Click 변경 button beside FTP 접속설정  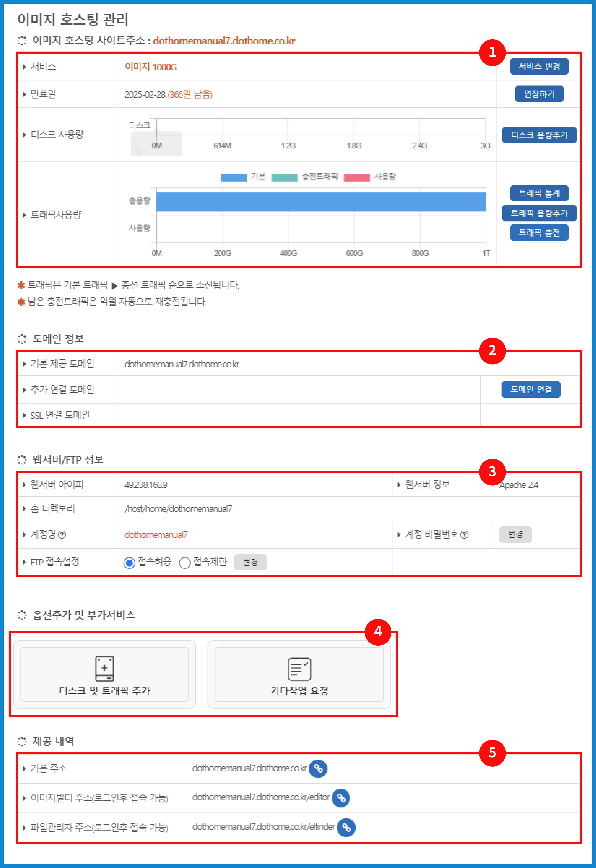(x=250, y=562)
